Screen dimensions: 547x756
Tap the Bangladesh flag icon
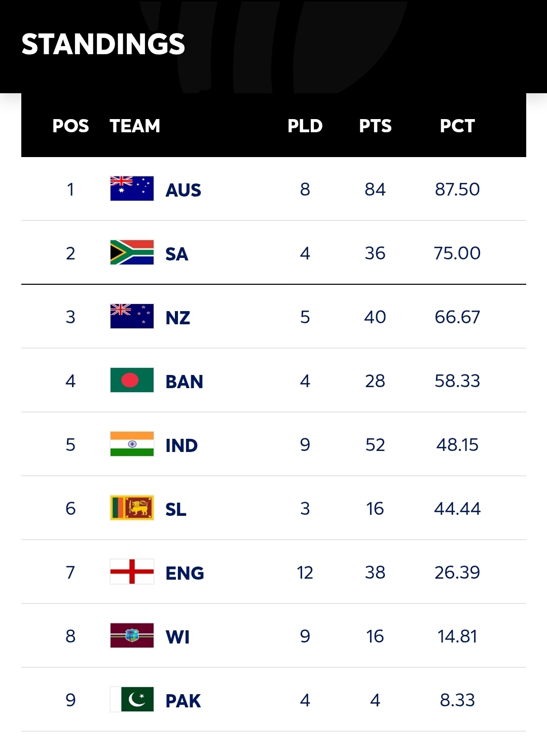[132, 380]
